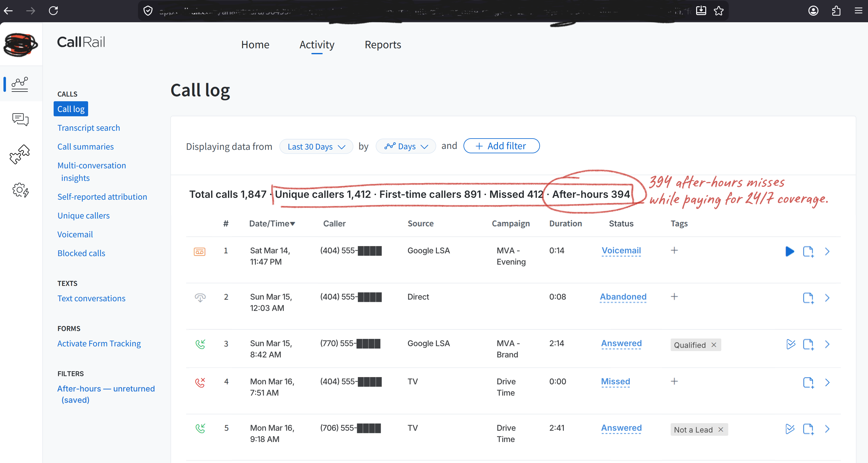Remove the Not a Lead tag
The height and width of the screenshot is (463, 868).
pos(720,429)
